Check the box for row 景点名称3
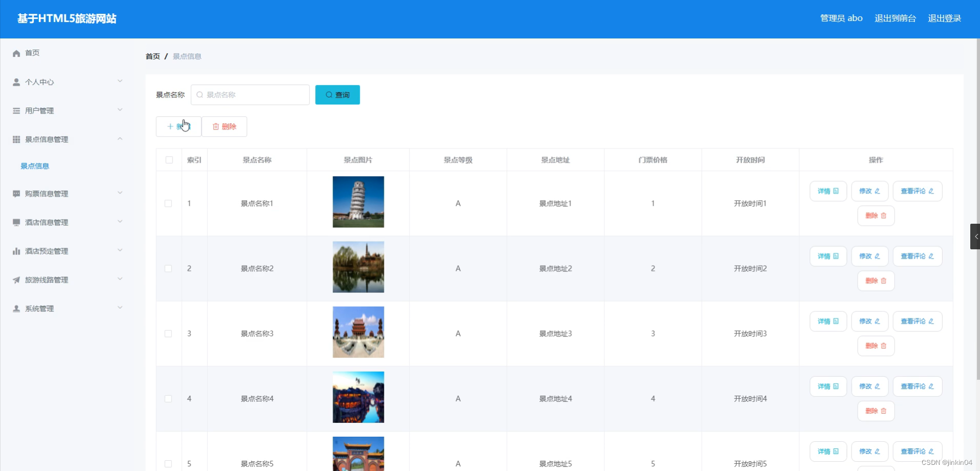Viewport: 980px width, 471px height. [x=168, y=333]
